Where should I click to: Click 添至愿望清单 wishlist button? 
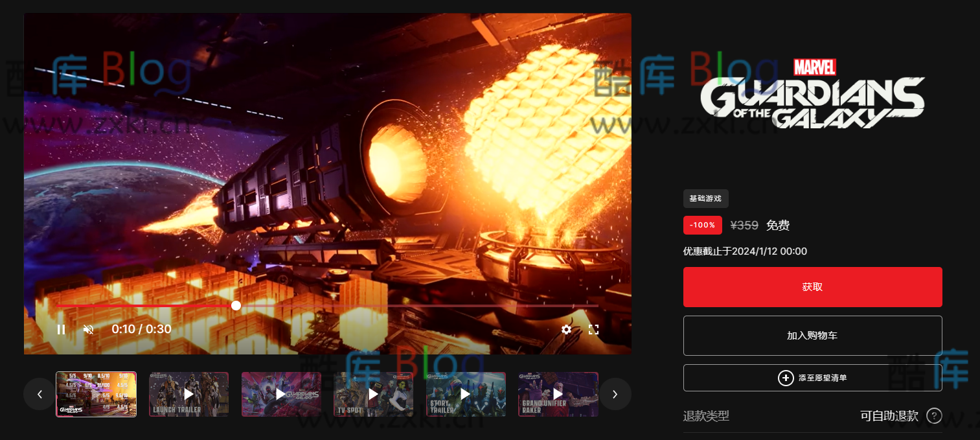[x=812, y=378]
